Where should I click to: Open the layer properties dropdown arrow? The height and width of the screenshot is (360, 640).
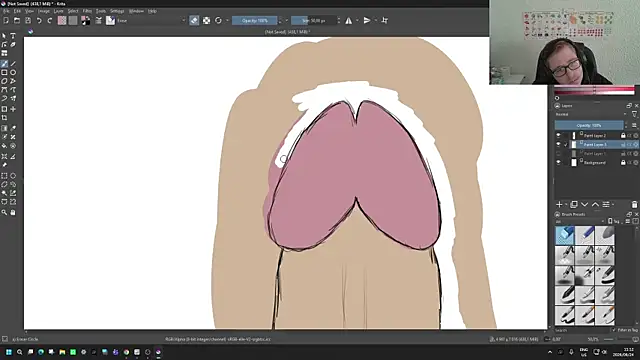613,204
